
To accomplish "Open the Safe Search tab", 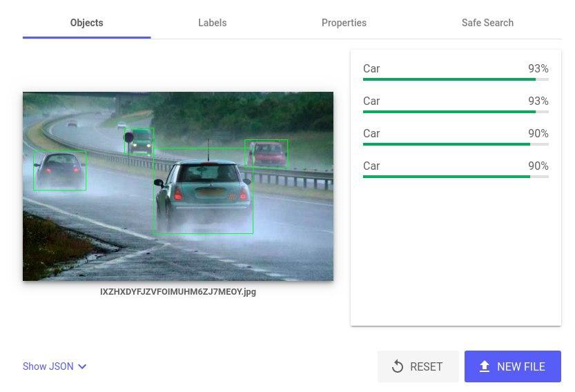I will (487, 23).
